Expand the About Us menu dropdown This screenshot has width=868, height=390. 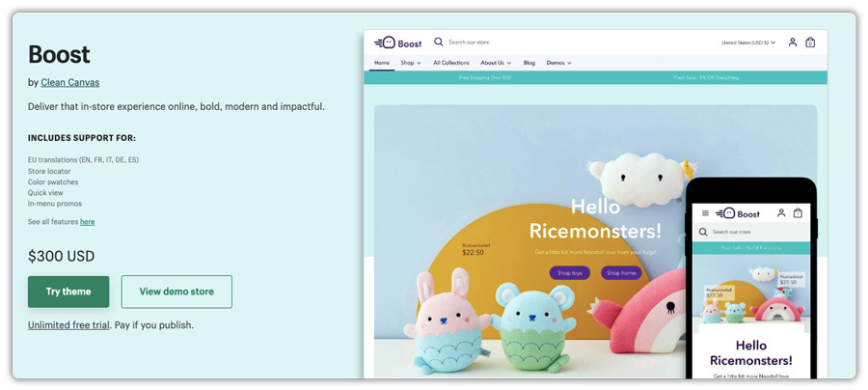pyautogui.click(x=496, y=63)
